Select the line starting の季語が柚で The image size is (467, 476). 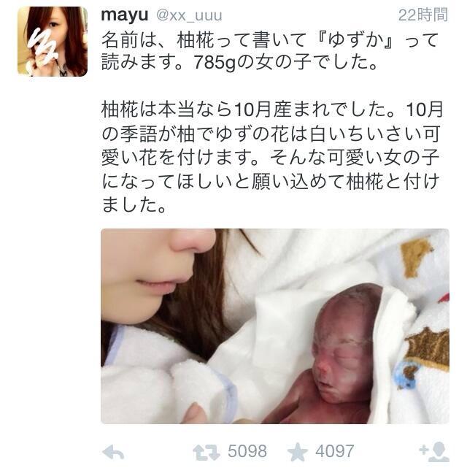(271, 134)
